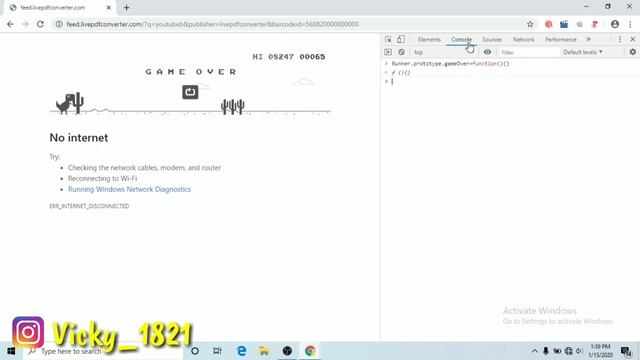Open the 'top' JavaScript context dropdown
The height and width of the screenshot is (360, 640).
445,52
